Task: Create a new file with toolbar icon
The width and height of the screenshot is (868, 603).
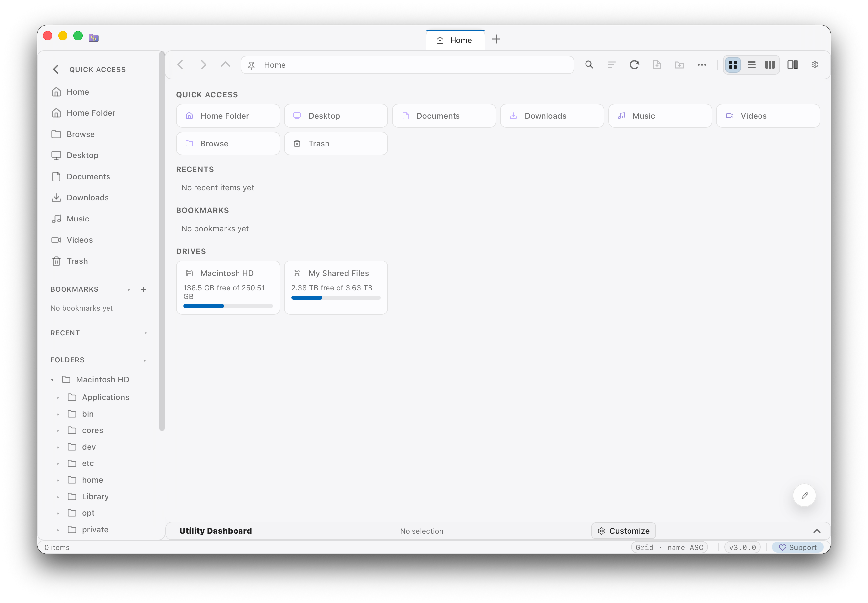Action: [x=657, y=65]
